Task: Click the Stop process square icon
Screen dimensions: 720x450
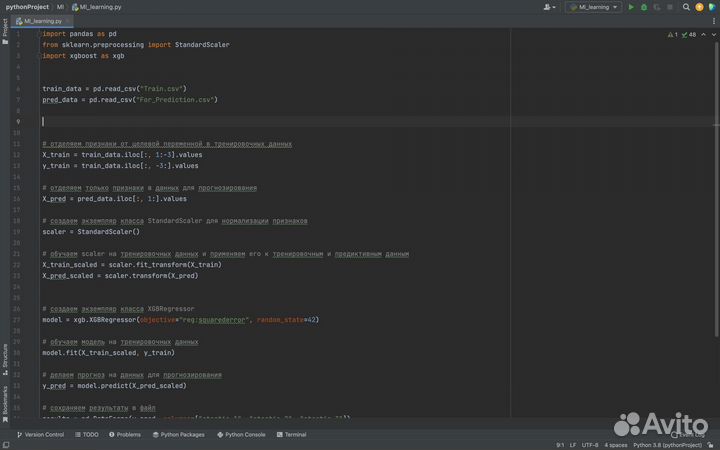Action: pyautogui.click(x=670, y=7)
